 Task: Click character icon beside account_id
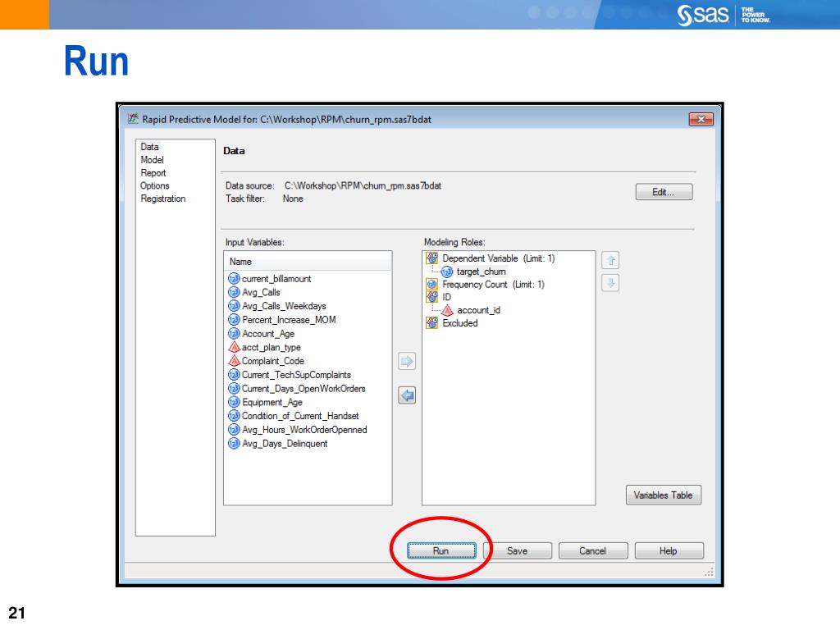(447, 310)
